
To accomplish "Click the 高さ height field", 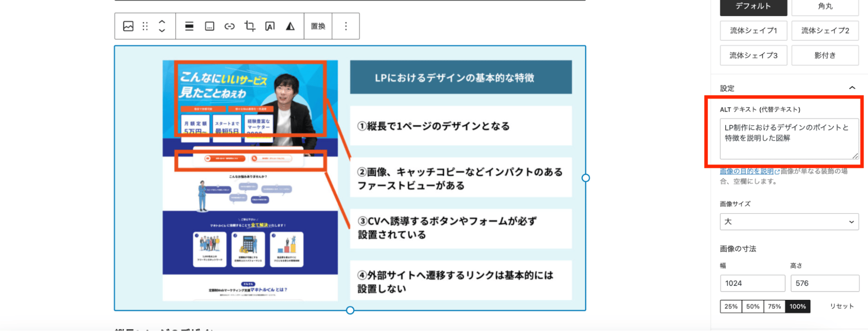I will pos(825,283).
